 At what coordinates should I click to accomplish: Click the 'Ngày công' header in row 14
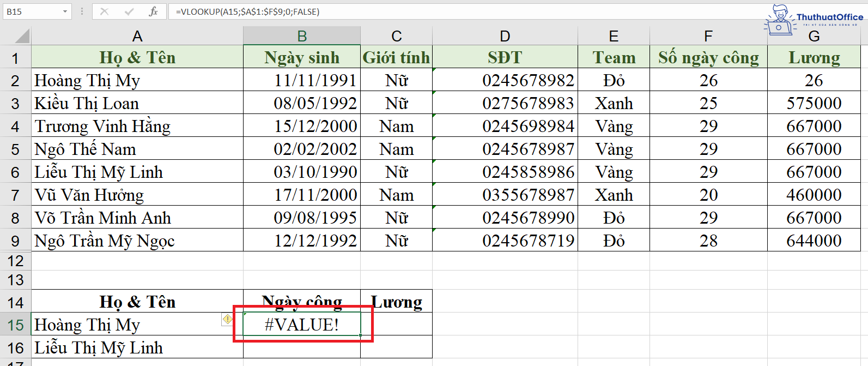pos(302,302)
